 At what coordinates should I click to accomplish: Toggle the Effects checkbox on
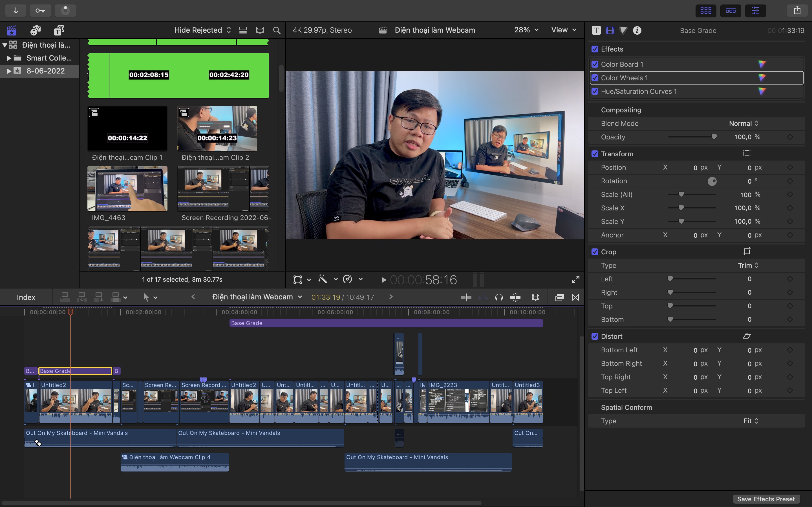point(595,48)
